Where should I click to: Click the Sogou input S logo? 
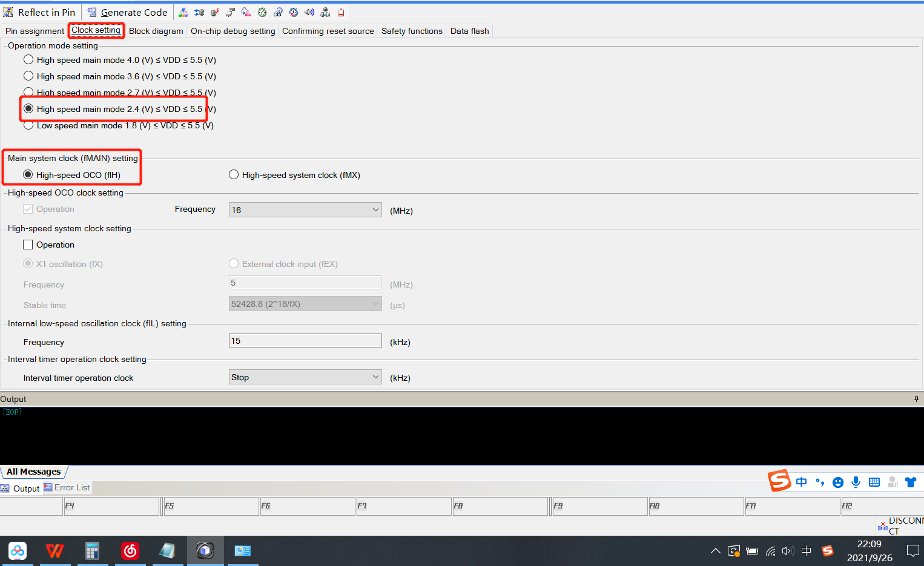(780, 481)
